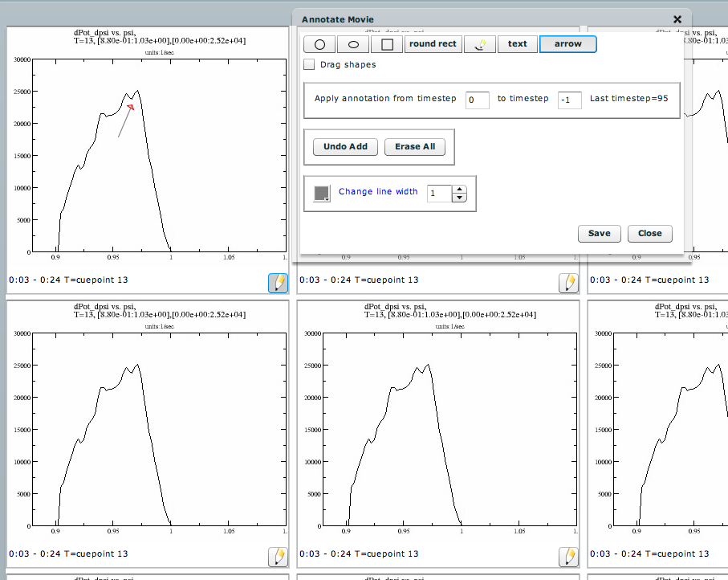728x580 pixels.
Task: Toggle the arrow annotation tool
Action: (567, 44)
